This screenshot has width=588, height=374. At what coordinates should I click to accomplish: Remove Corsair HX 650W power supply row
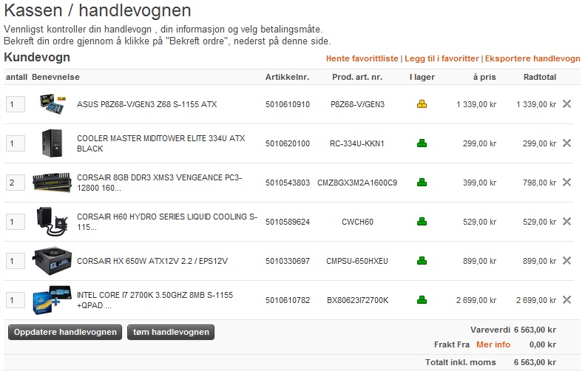[x=567, y=261]
